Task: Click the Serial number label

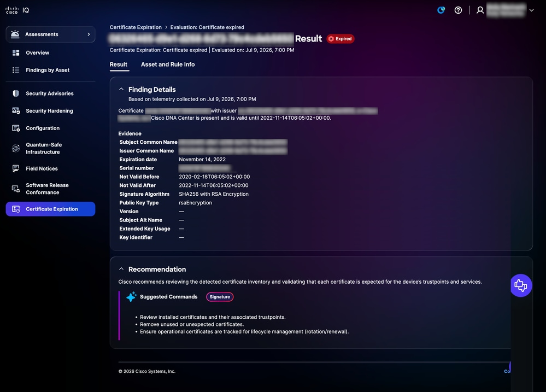Action: coord(137,168)
